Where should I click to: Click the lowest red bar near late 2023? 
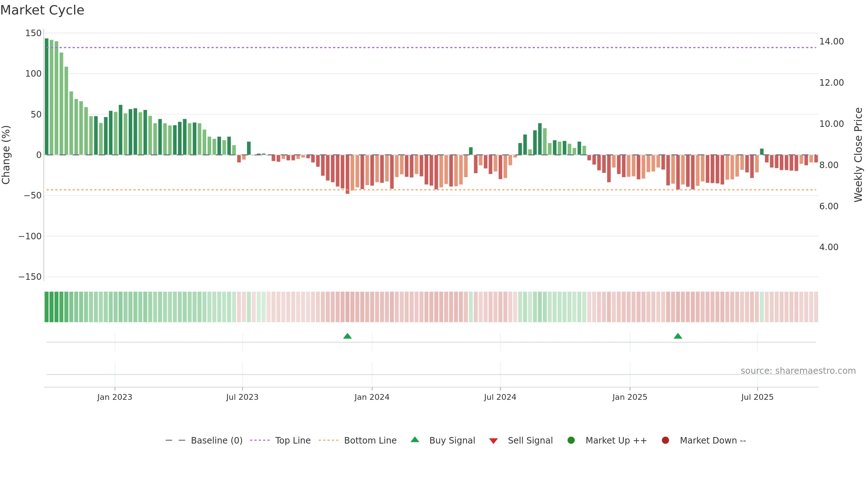point(348,174)
